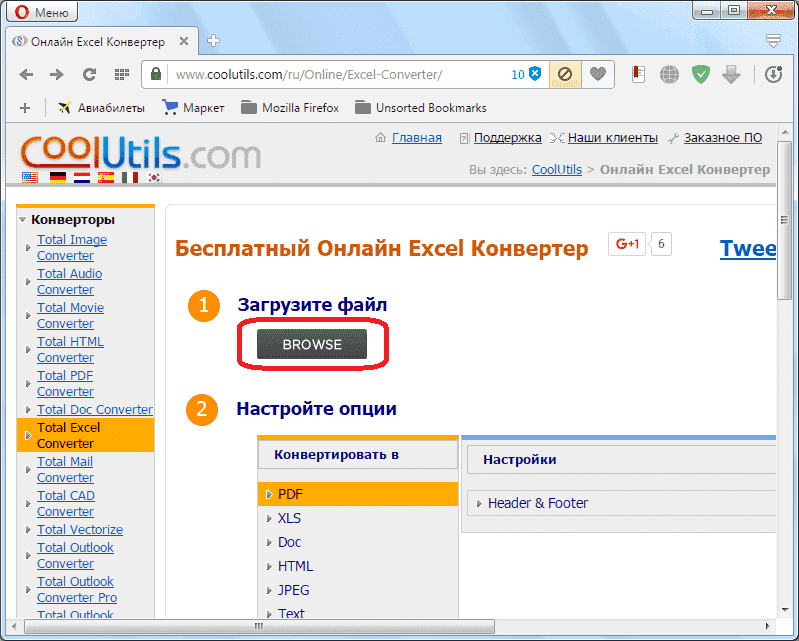Open Total PDF Converter link
Screen dimensions: 799x641
click(x=65, y=384)
